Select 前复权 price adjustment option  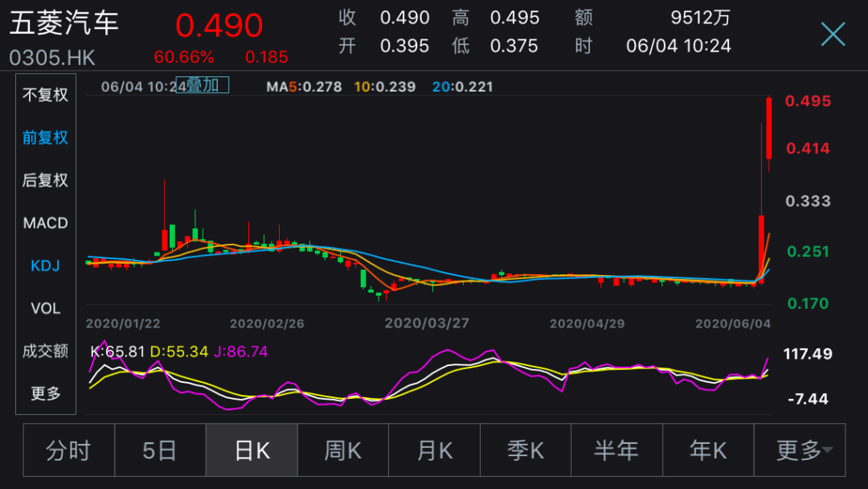(46, 138)
